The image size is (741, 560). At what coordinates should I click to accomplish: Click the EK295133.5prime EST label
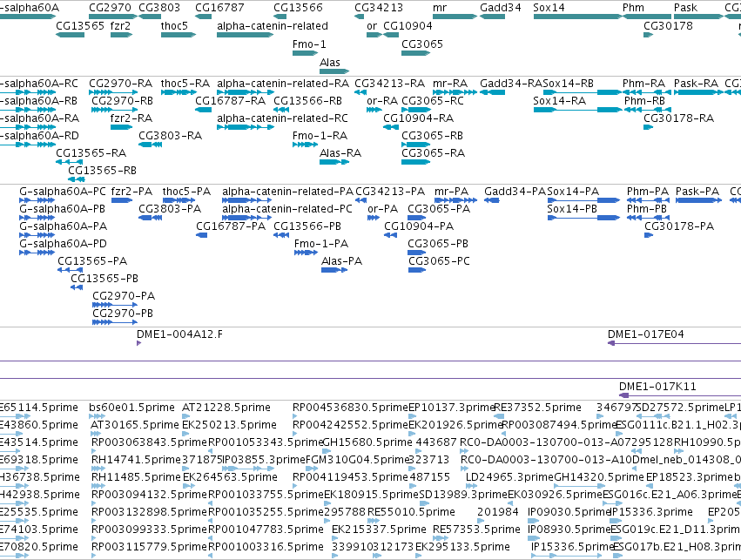pyautogui.click(x=462, y=547)
